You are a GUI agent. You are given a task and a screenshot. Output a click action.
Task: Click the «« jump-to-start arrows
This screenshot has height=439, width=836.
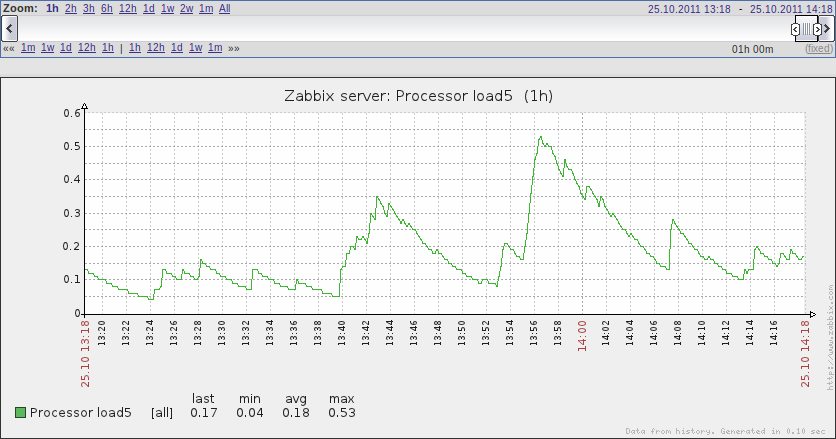point(9,48)
